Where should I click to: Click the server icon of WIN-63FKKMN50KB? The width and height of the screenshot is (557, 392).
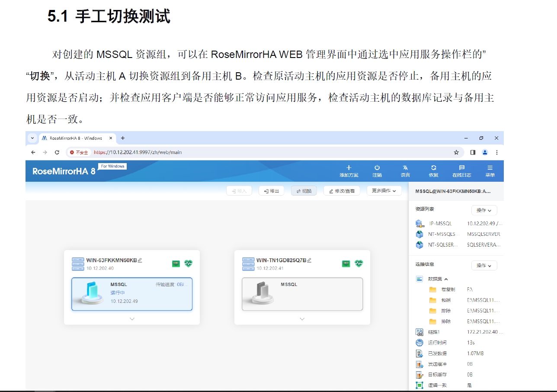[78, 264]
